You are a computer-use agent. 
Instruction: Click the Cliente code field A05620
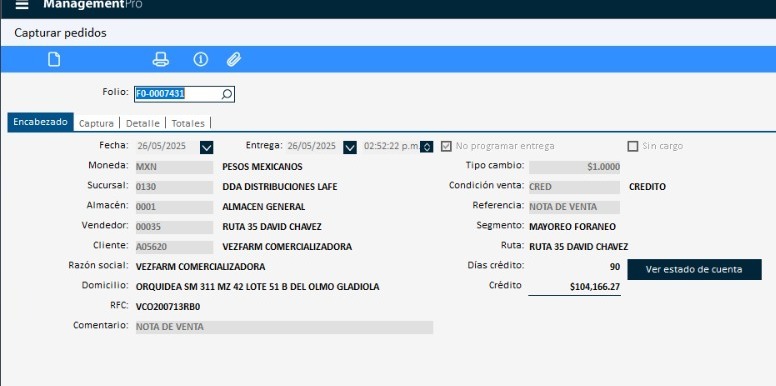coord(174,247)
